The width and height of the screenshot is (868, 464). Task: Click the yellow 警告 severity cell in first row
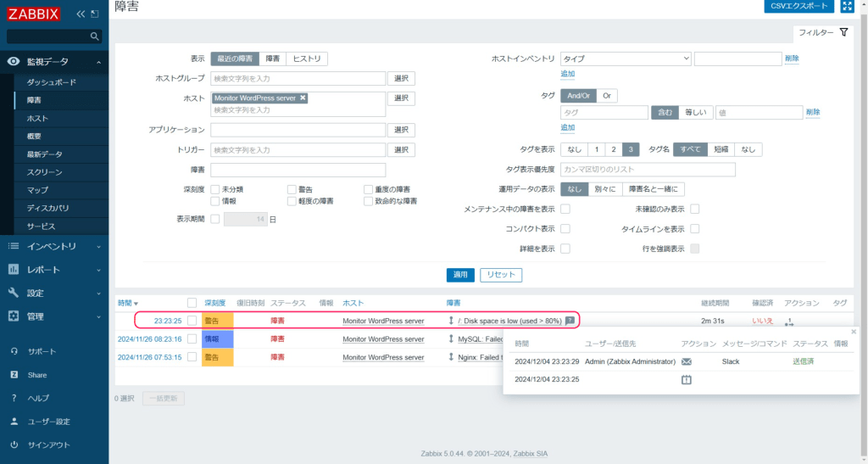(217, 321)
